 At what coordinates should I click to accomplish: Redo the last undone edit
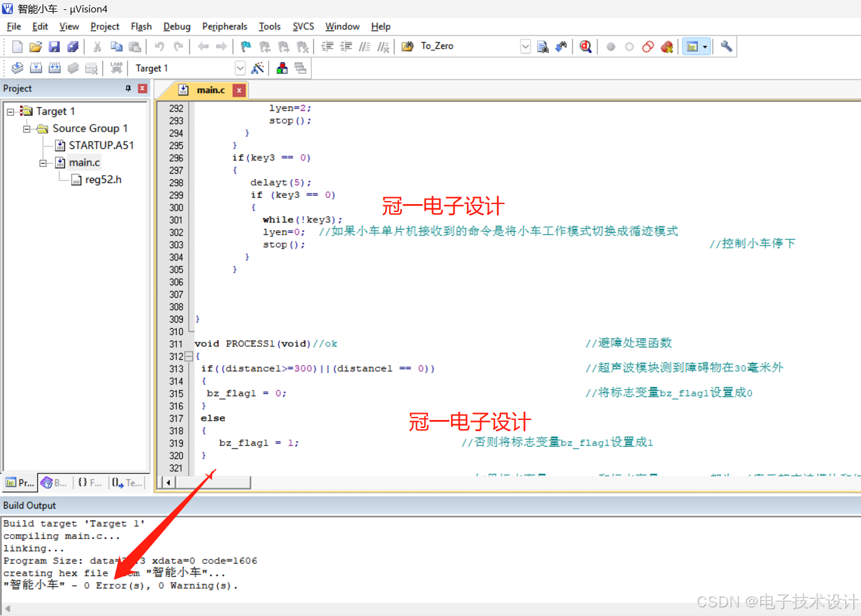pyautogui.click(x=178, y=47)
